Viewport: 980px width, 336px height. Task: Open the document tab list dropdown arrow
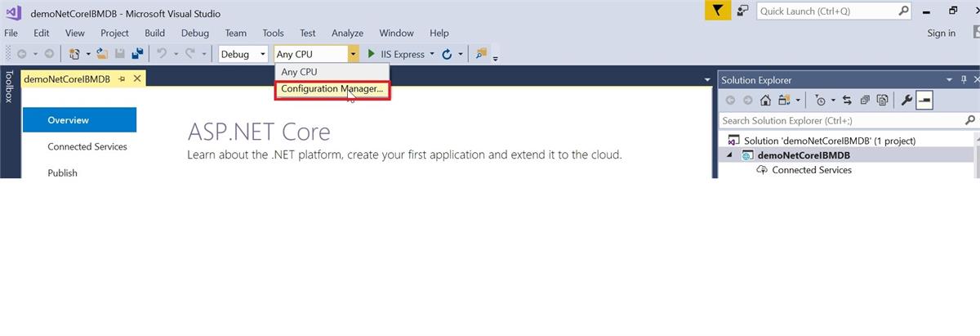click(707, 79)
